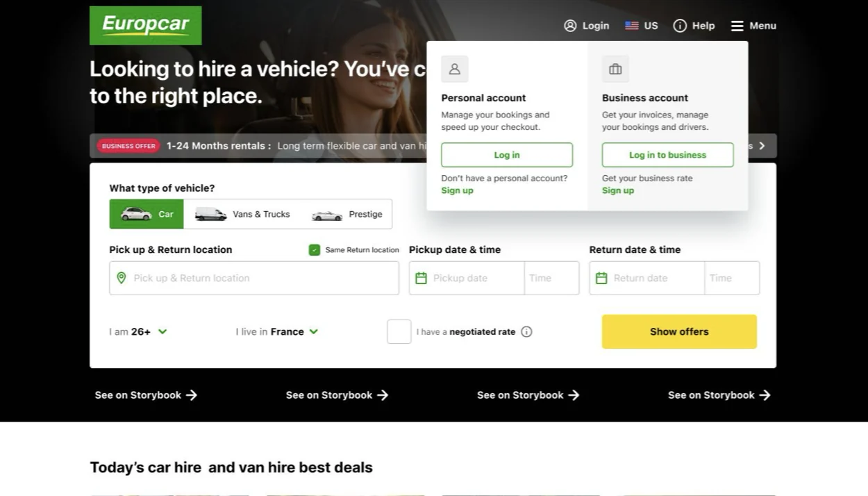
Task: Click the US flag icon
Action: [x=632, y=26]
